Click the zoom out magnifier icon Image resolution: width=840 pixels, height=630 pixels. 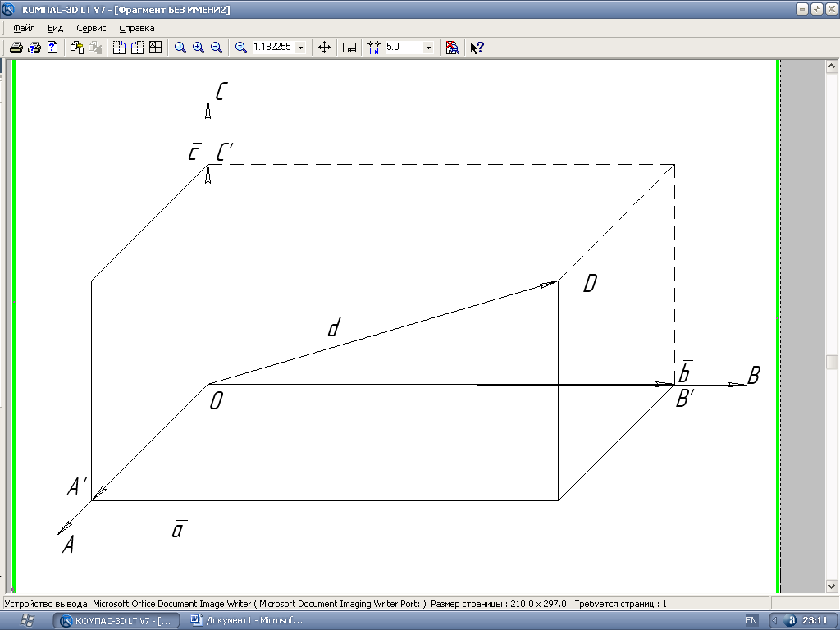(x=217, y=48)
